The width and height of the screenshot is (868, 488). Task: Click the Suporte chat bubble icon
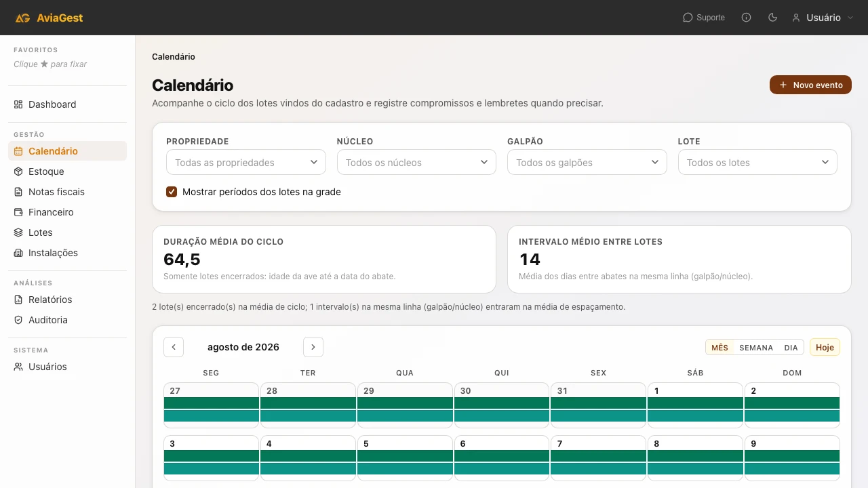[688, 18]
